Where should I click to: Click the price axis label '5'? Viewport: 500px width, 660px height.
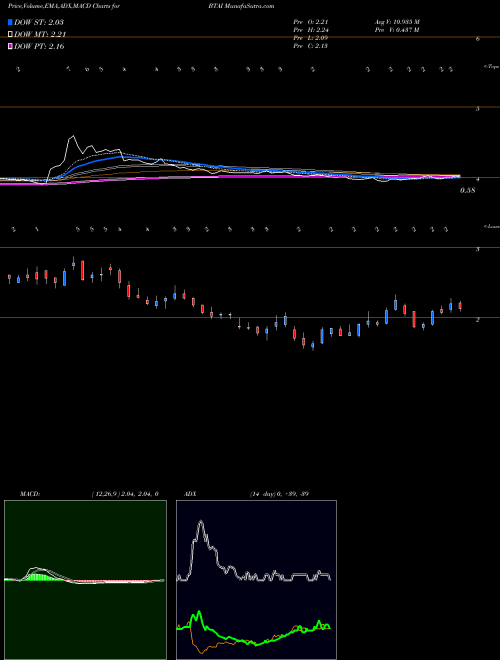[478, 109]
